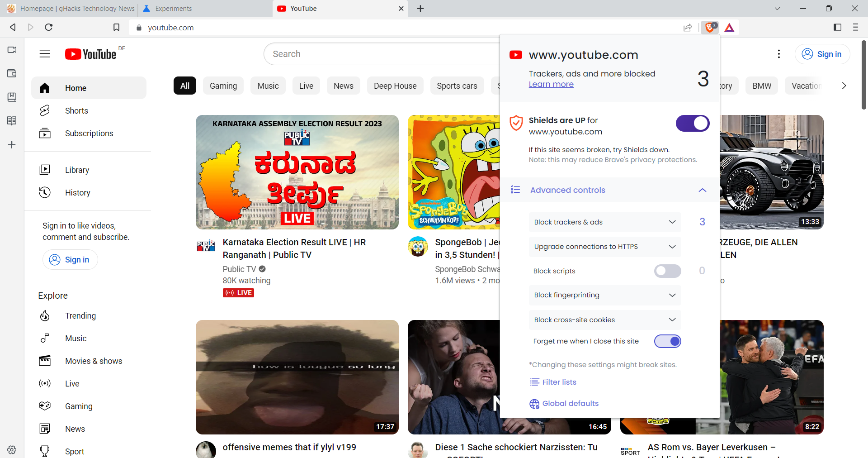Reload the current page

click(48, 27)
